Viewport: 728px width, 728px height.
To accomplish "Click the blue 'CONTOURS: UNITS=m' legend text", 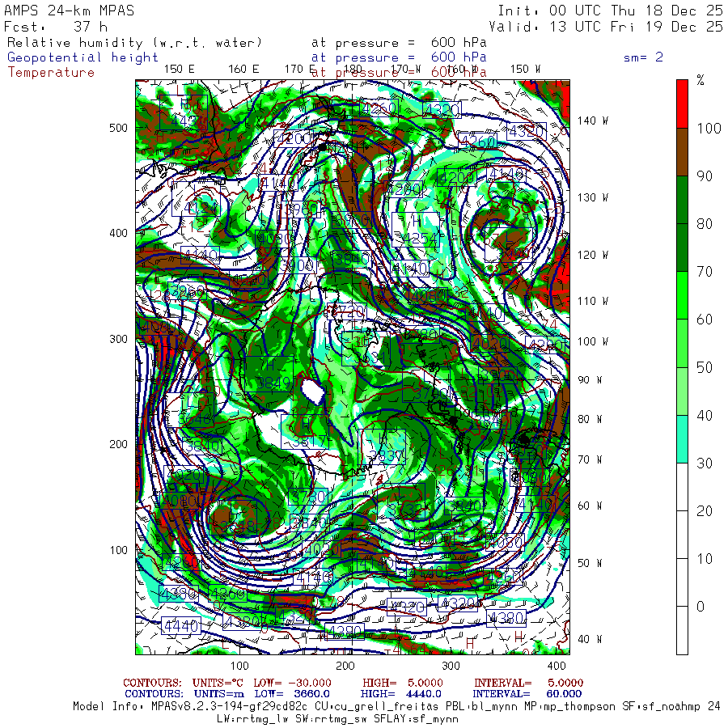I will (x=184, y=694).
